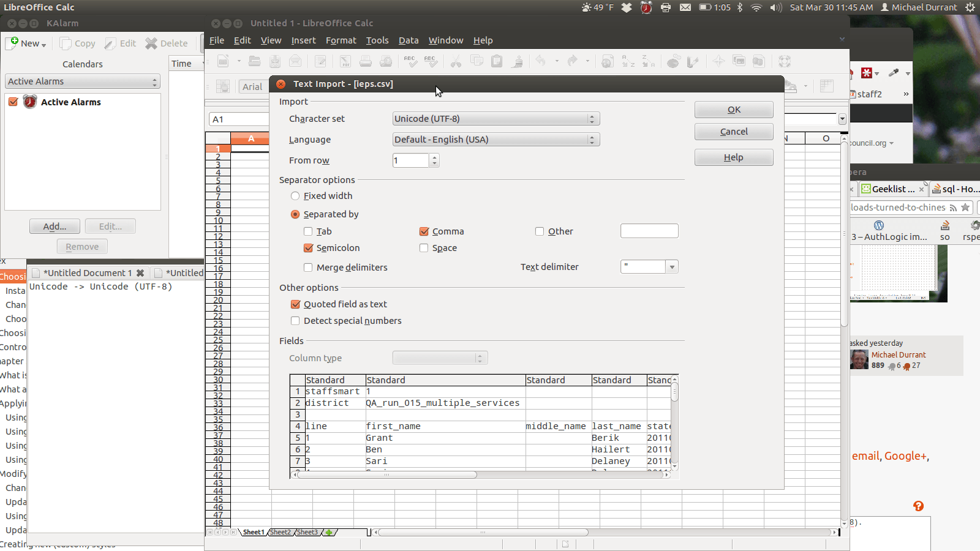Screen dimensions: 980x551
Task: Enable Detect special numbers checkbox
Action: tap(295, 321)
